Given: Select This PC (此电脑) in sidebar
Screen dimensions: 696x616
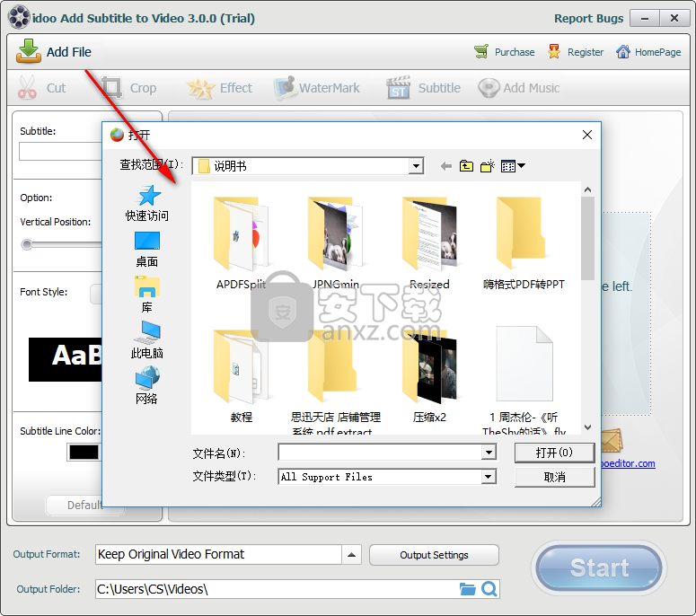Looking at the screenshot, I should click(x=147, y=340).
